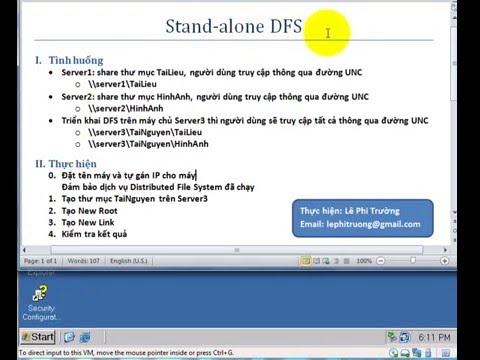Open zoom dialog via 100% label
This screenshot has height=360, width=480.
point(364,261)
